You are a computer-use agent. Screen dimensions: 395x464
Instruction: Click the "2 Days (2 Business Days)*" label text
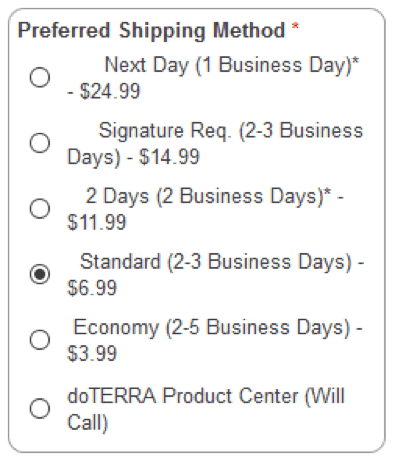[208, 196]
